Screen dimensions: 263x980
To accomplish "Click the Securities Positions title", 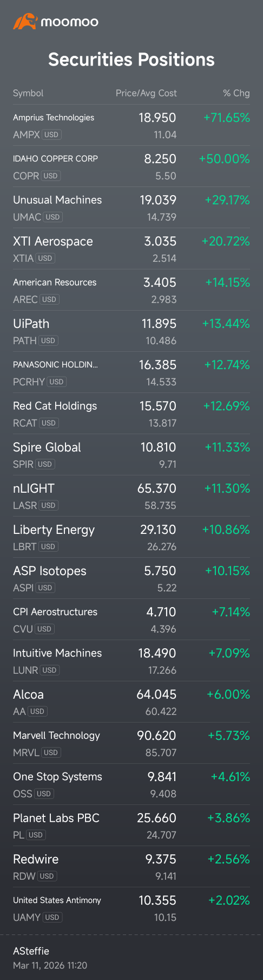I will click(131, 60).
